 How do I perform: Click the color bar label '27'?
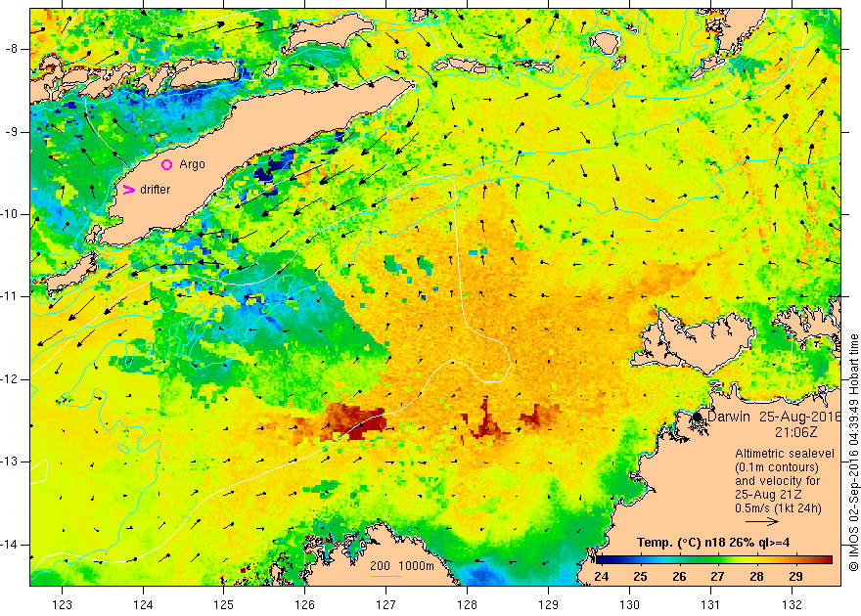(x=718, y=577)
